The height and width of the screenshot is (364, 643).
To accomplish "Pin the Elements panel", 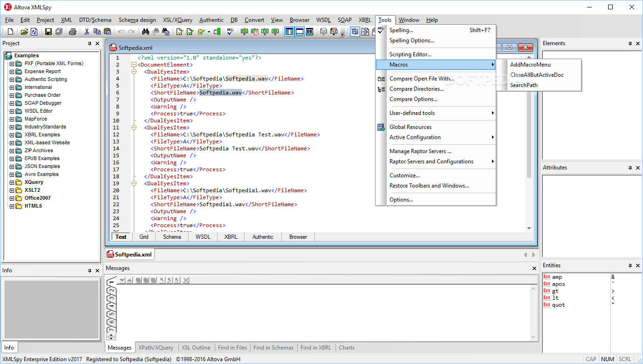I will (630, 43).
